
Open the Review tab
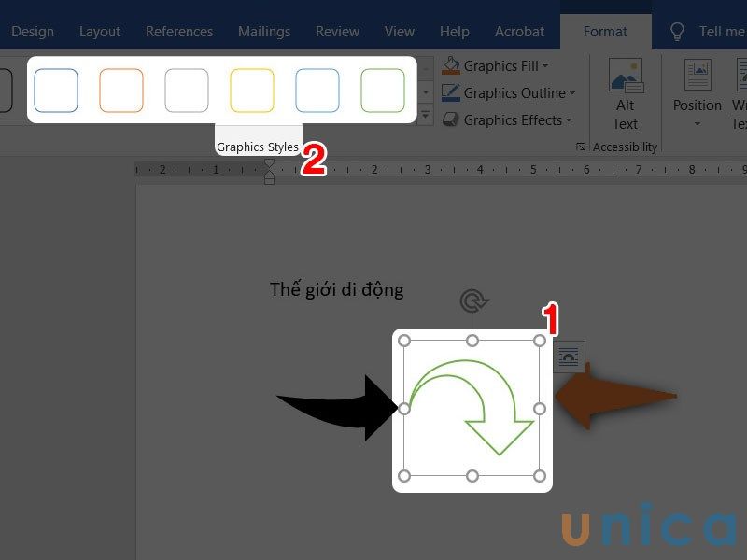pos(337,32)
